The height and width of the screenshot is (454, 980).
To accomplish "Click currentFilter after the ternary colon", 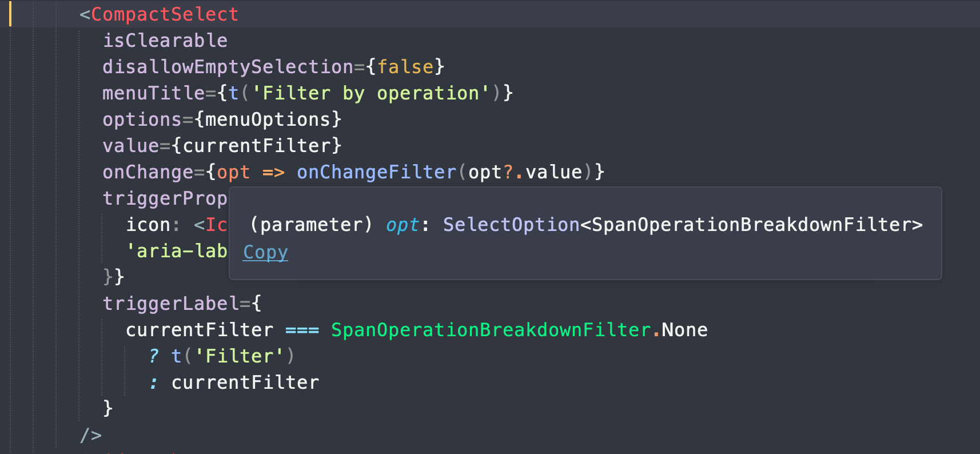I will (245, 383).
